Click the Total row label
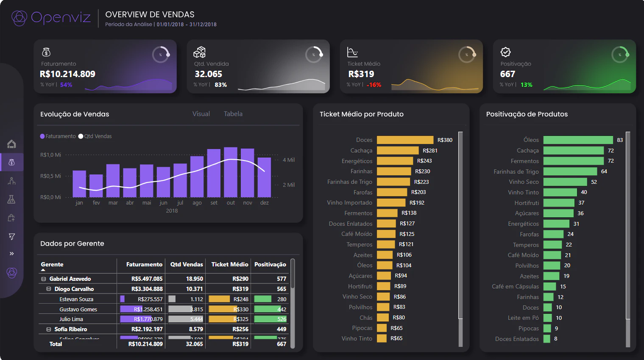The height and width of the screenshot is (360, 644). pos(56,344)
